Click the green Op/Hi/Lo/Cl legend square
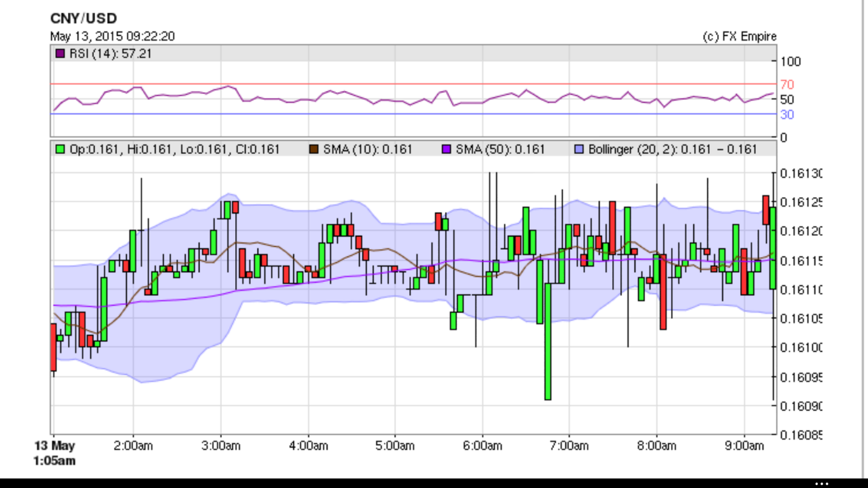 coord(59,149)
